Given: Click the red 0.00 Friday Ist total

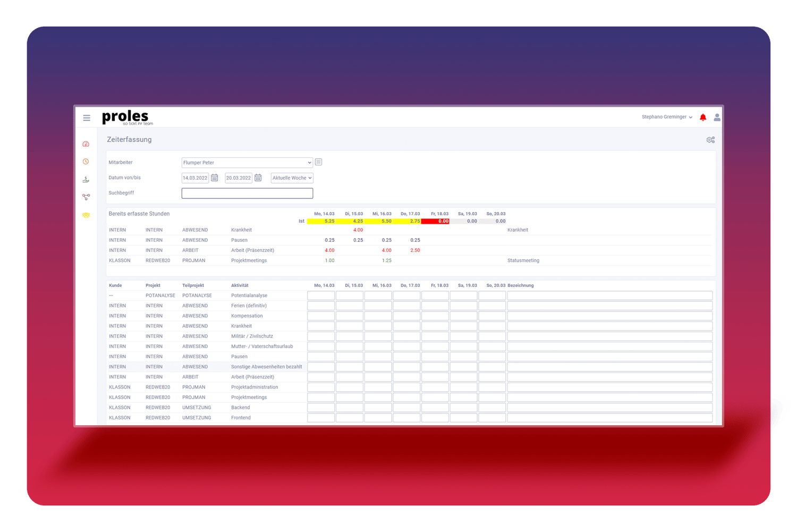Looking at the screenshot, I should pyautogui.click(x=435, y=221).
